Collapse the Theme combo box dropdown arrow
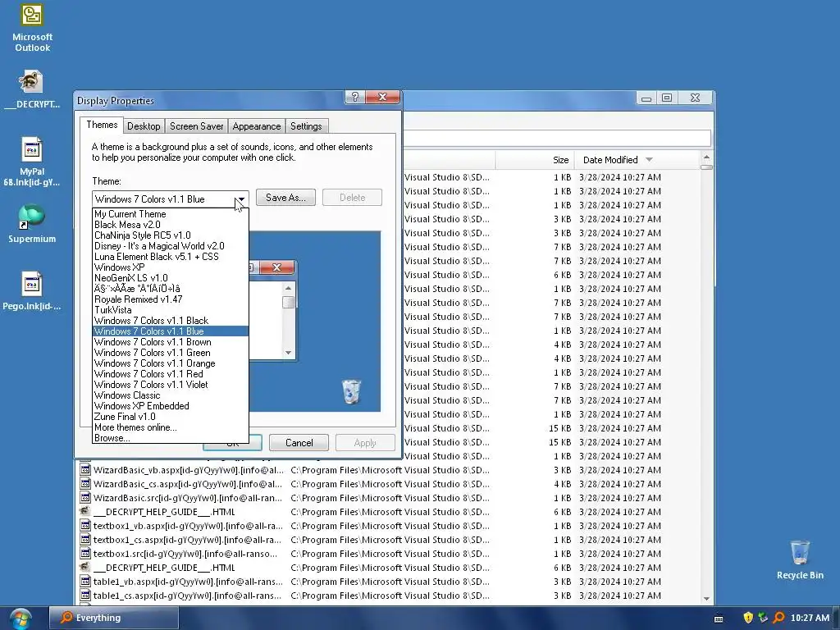This screenshot has height=630, width=840. [241, 199]
